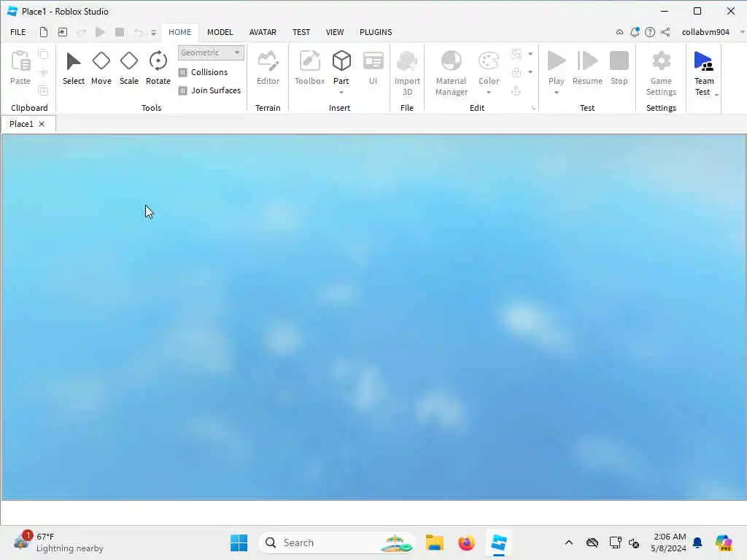Viewport: 747px width, 560px height.
Task: Collapse the ribbon with the up-chevron icon
Action: coord(619,32)
